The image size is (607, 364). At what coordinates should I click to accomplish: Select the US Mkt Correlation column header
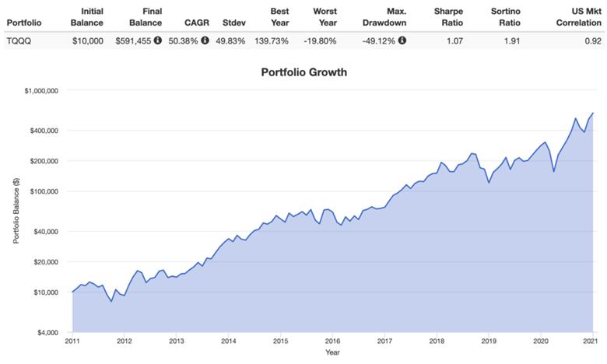click(x=579, y=17)
